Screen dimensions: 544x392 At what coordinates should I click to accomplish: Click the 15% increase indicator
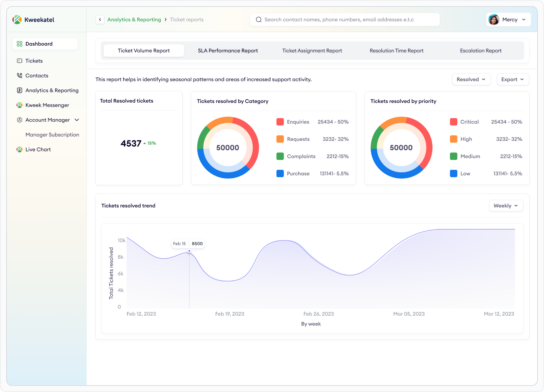tap(150, 143)
